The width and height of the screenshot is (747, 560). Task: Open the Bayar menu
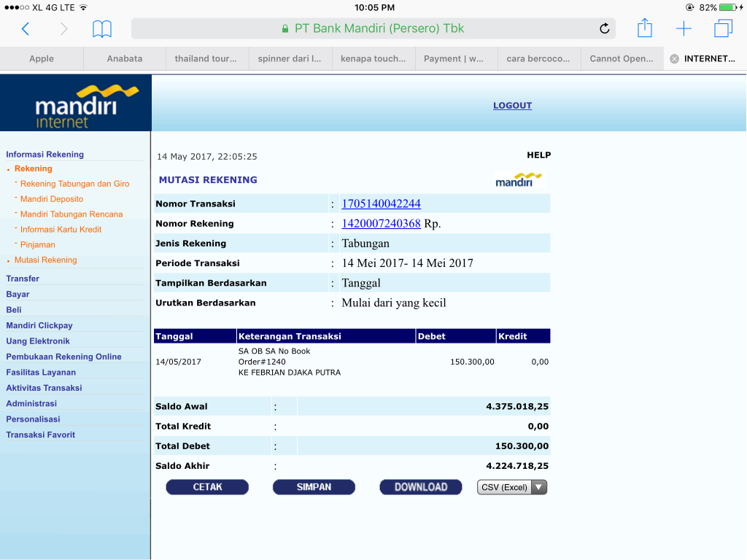(x=18, y=295)
